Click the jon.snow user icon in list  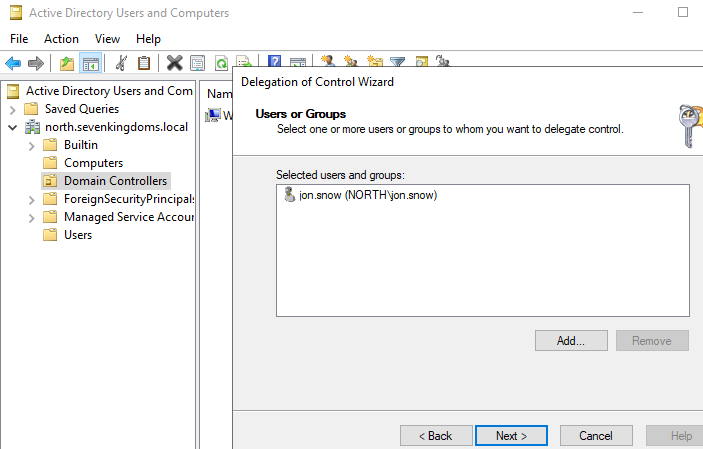pyautogui.click(x=290, y=195)
